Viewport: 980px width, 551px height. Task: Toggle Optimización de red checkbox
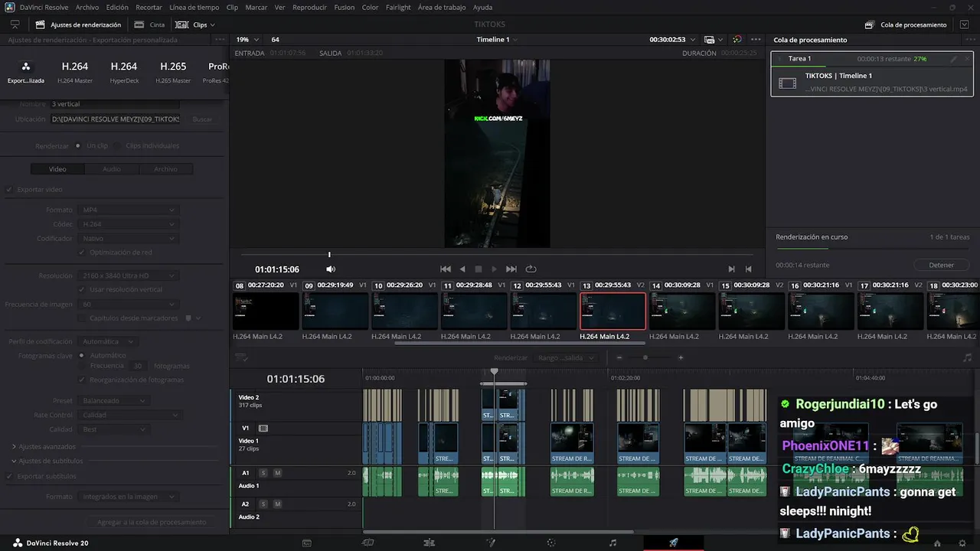[x=82, y=252]
